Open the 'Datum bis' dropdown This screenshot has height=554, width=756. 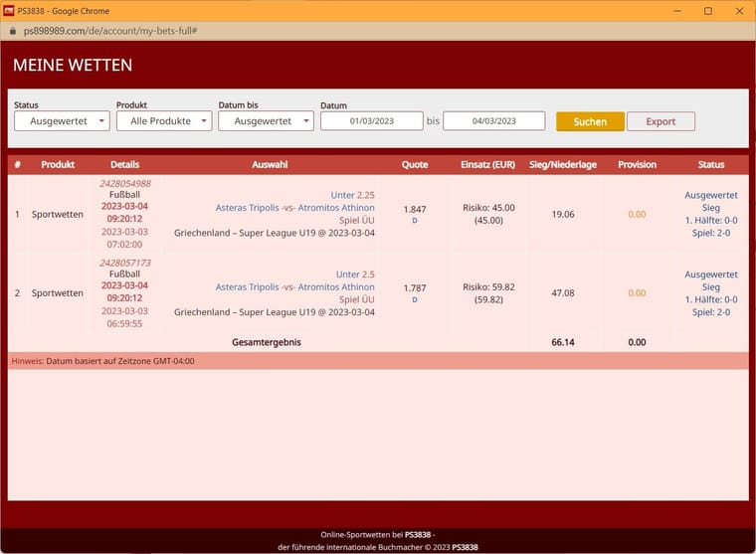pos(266,121)
